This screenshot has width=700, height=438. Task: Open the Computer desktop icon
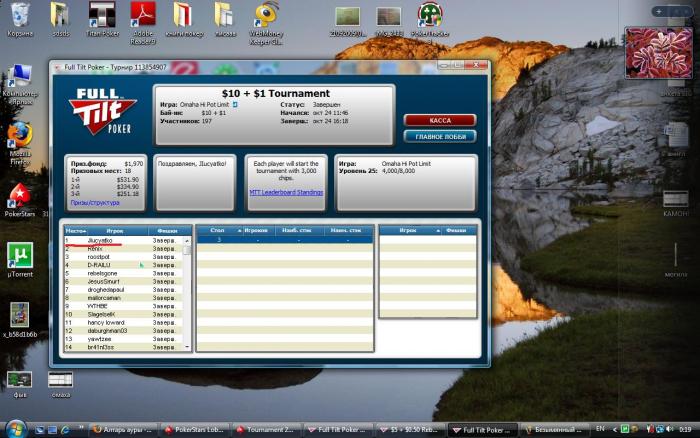20,85
